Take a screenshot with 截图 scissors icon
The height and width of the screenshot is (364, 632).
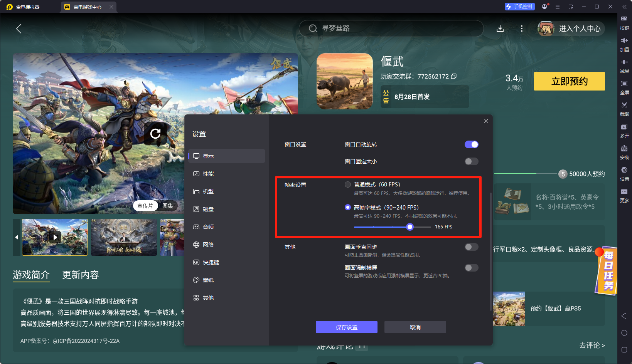point(624,109)
